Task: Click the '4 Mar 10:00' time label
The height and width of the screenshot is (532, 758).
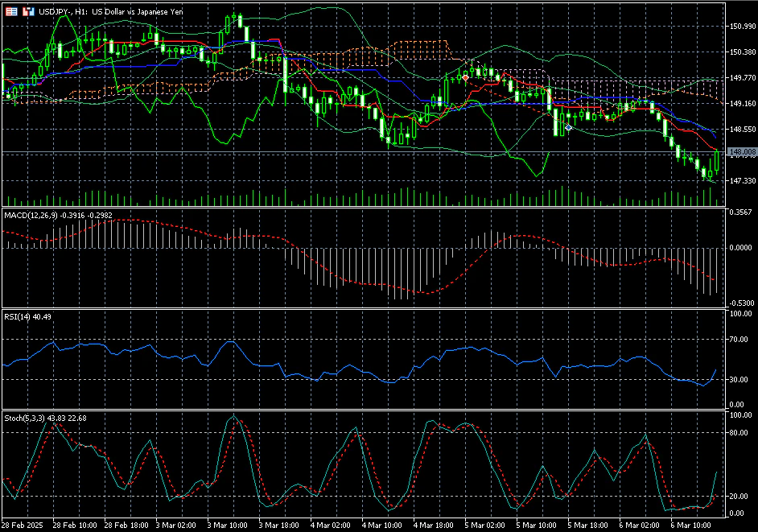Action: pos(382,526)
